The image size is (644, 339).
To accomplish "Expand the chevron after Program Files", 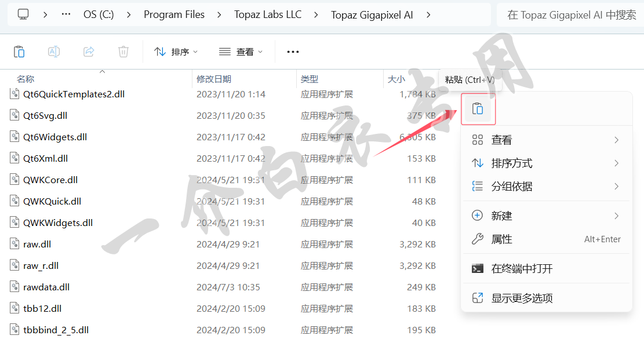I will tap(219, 14).
